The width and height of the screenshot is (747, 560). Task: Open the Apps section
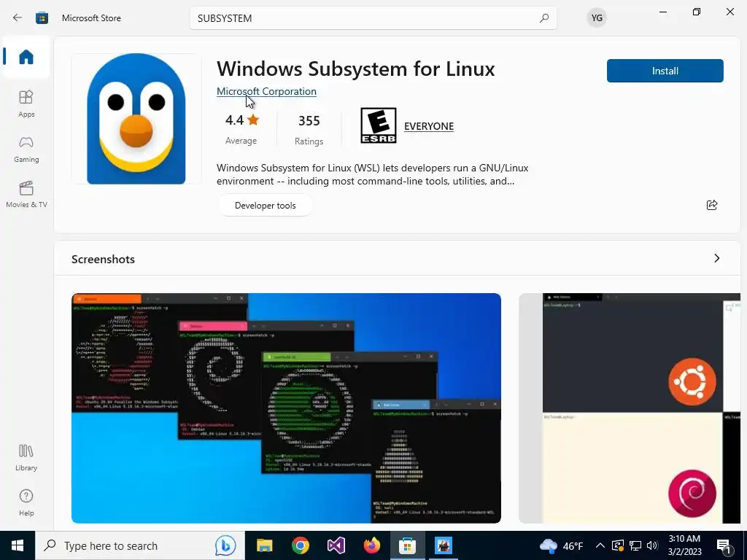coord(26,104)
